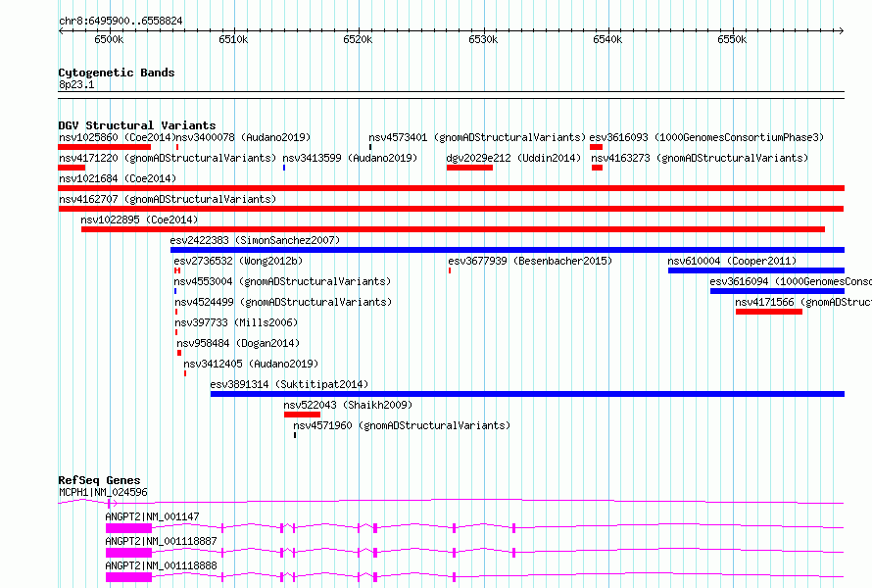Screen dimensions: 872x588
Task: Select the blue bar of esv2422383
Action: [508, 250]
